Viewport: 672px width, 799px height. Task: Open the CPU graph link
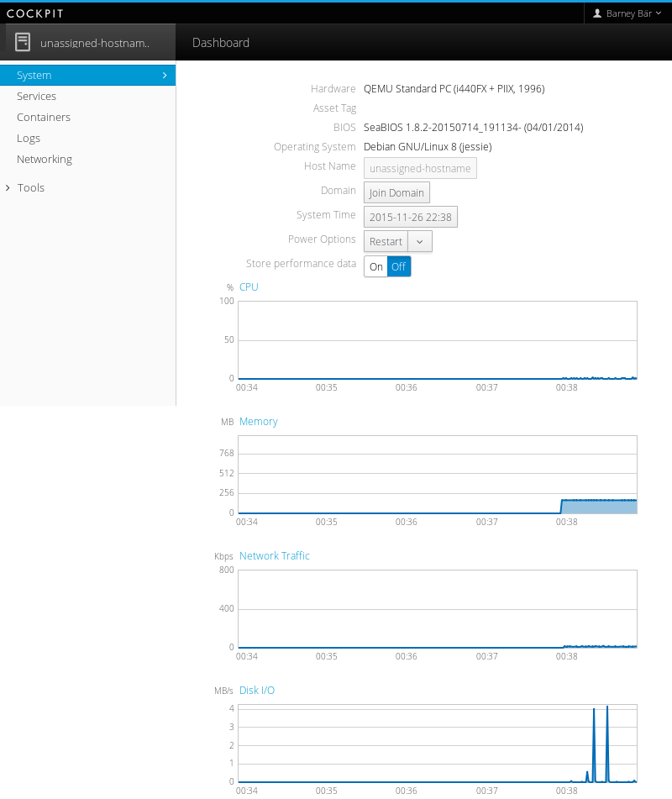(249, 287)
